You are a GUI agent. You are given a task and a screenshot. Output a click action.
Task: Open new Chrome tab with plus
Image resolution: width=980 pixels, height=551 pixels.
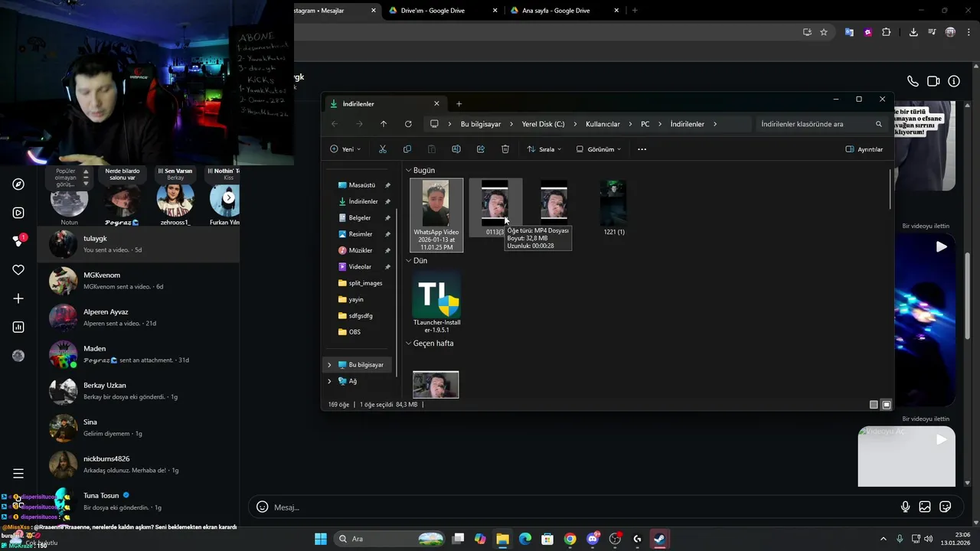click(635, 11)
